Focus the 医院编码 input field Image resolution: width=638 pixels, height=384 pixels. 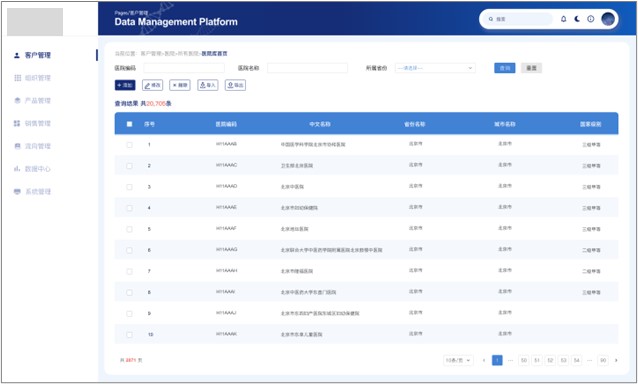click(184, 68)
